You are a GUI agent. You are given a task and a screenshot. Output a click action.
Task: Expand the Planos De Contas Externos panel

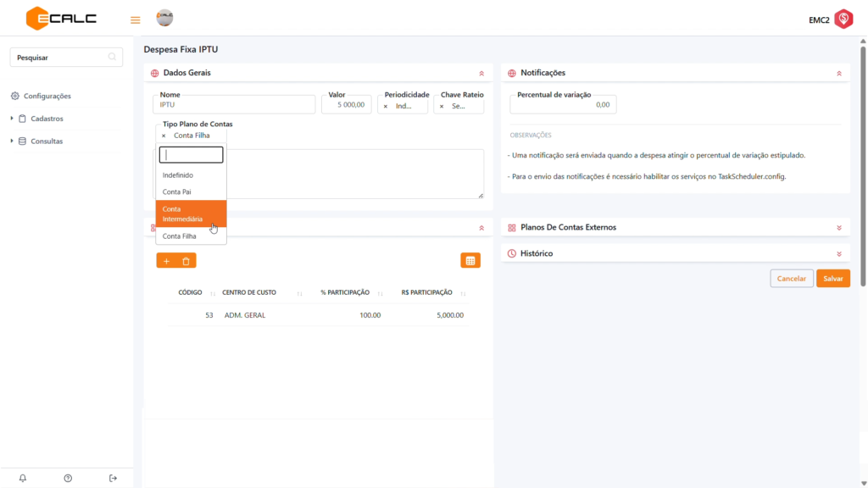click(x=838, y=228)
